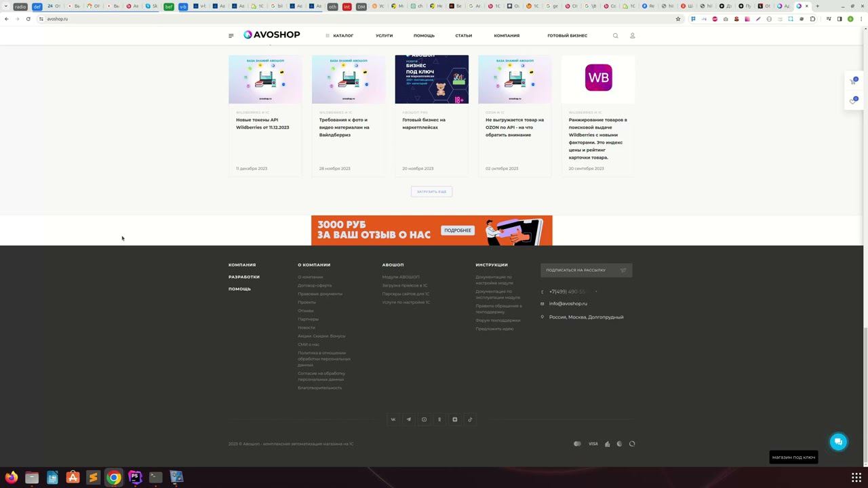
Task: Click the AVOSHOP logo
Action: click(x=272, y=35)
